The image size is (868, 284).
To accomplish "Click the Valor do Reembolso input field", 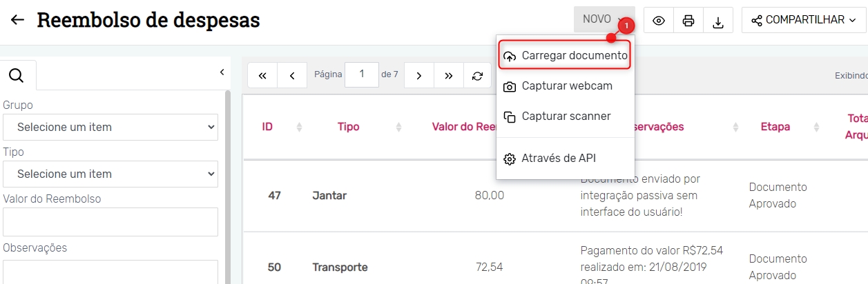I will tap(110, 222).
